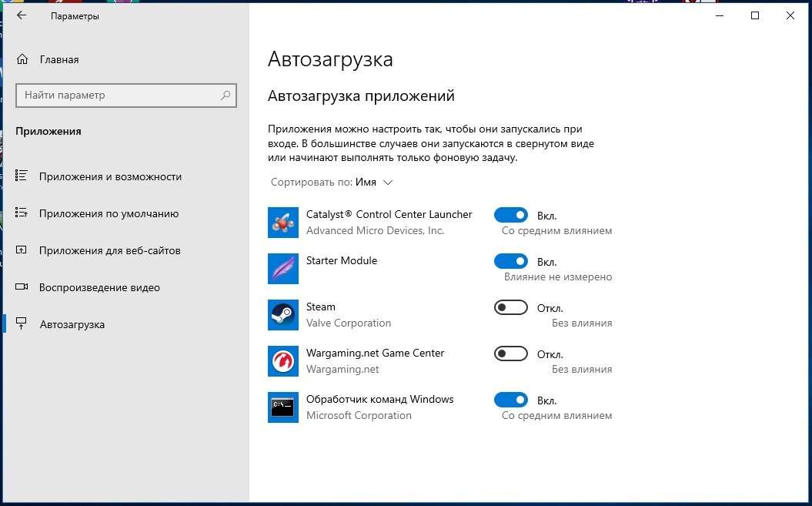Screen dimensions: 812x506
Task: Click the Catalyst Control Center app icon
Action: (282, 223)
